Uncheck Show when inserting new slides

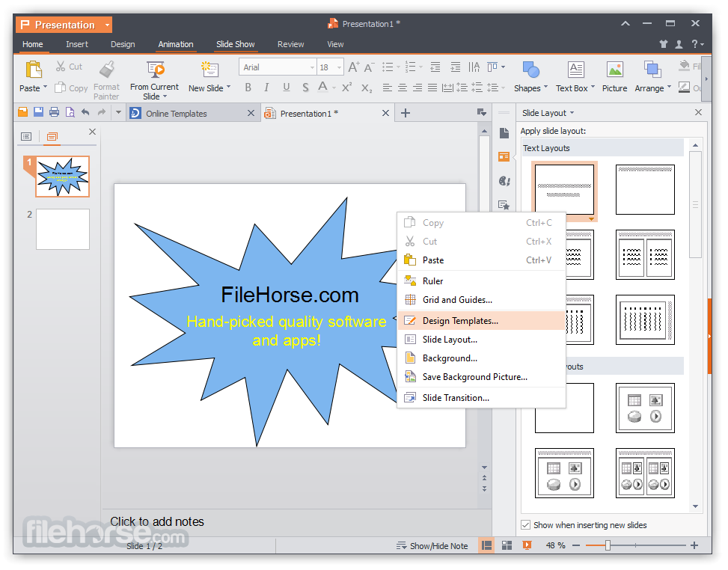(526, 524)
